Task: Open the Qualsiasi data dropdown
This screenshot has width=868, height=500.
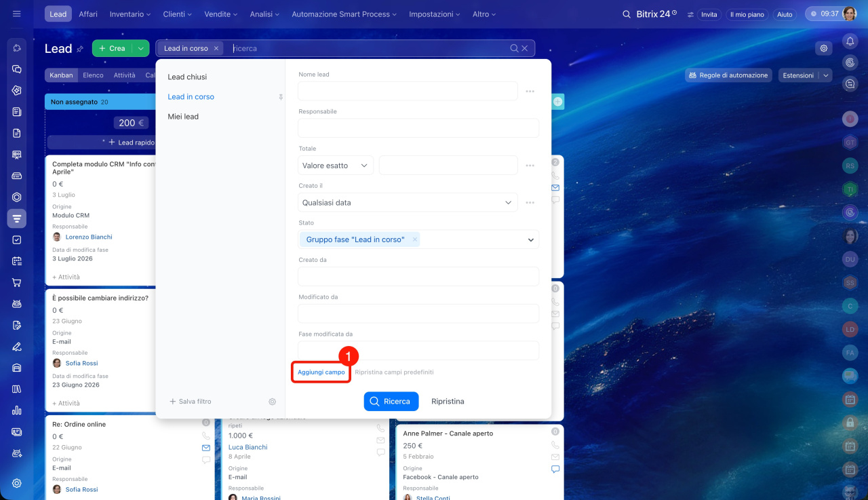Action: (x=408, y=202)
